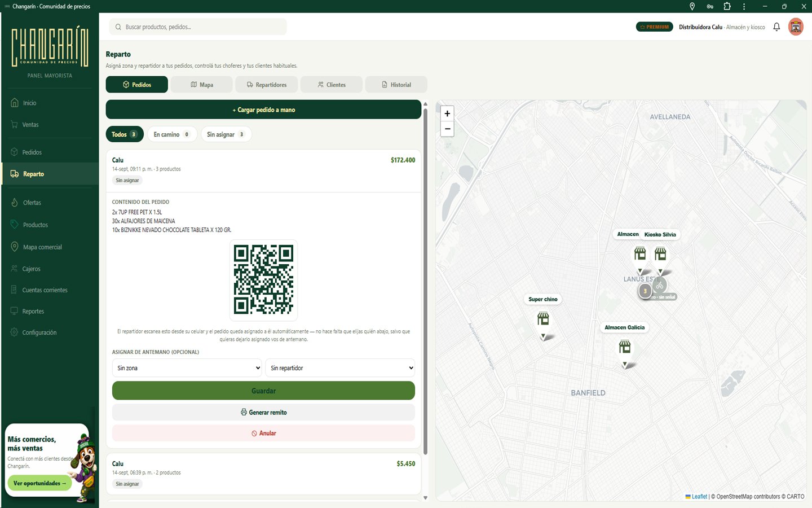Zoom out on the map

coord(447,129)
